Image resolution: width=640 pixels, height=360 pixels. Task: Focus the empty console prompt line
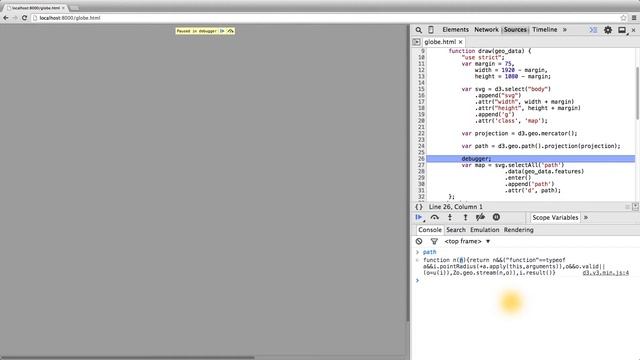[x=527, y=280]
